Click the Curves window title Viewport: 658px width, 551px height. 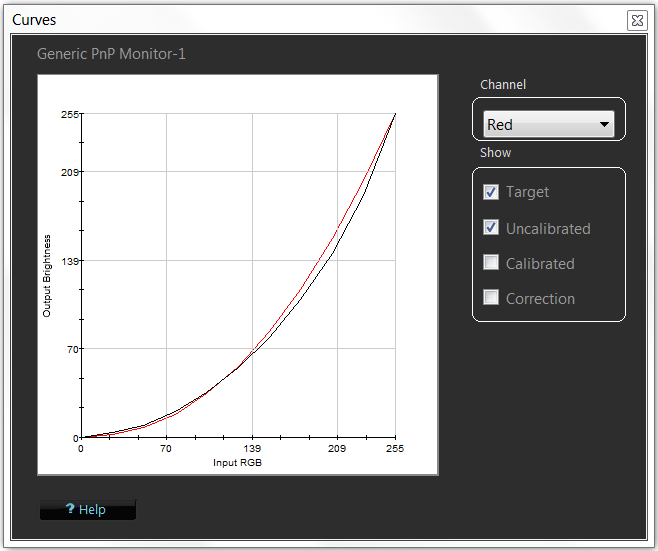tap(34, 20)
